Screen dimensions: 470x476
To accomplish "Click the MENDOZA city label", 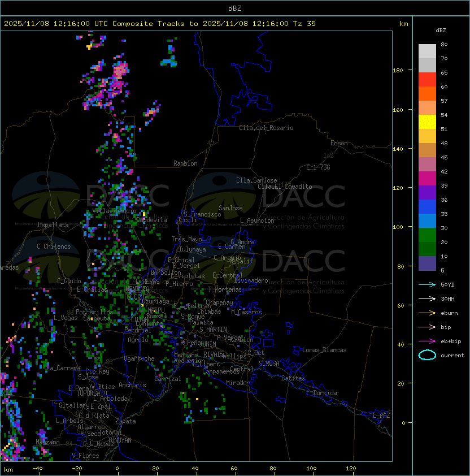I will (137, 288).
